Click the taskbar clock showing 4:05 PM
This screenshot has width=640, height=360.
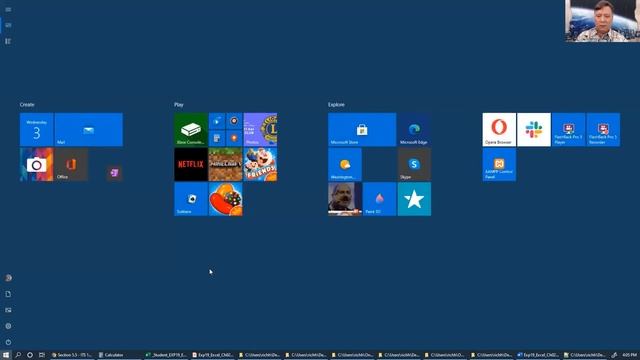click(630, 355)
